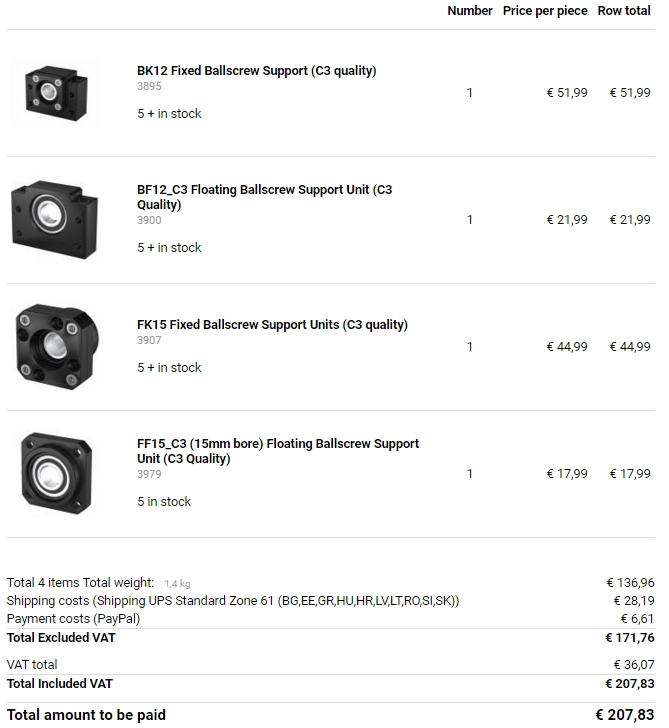This screenshot has width=669, height=728.
Task: Click the FF15_C3 Floating Ballscrew Support image
Action: click(x=55, y=473)
